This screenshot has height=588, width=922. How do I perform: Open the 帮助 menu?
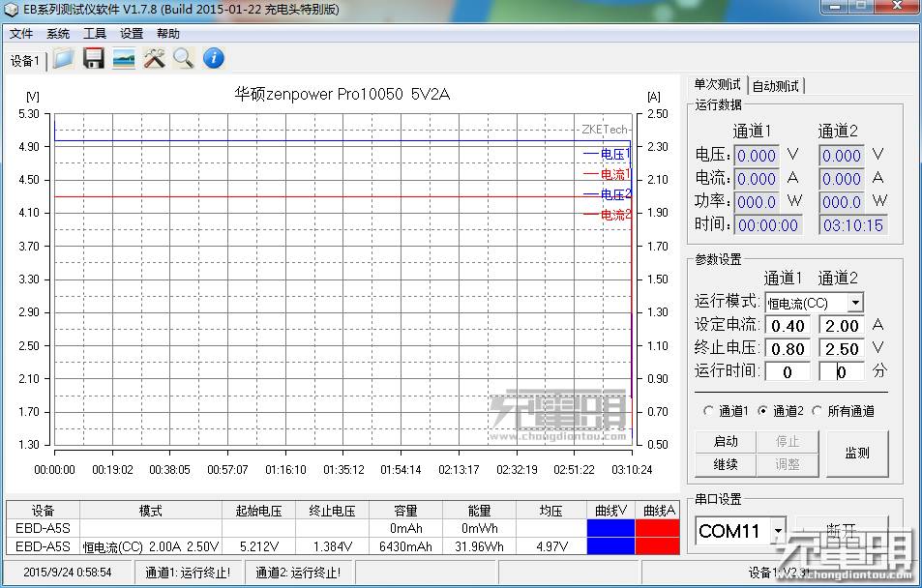click(x=168, y=34)
